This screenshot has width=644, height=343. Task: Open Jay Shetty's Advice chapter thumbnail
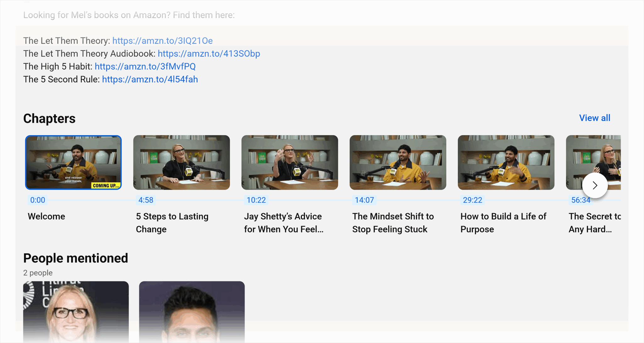coord(290,162)
